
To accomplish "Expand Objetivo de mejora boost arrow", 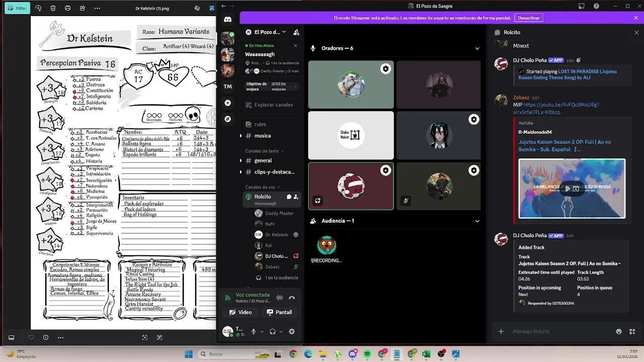I will pyautogui.click(x=296, y=86).
